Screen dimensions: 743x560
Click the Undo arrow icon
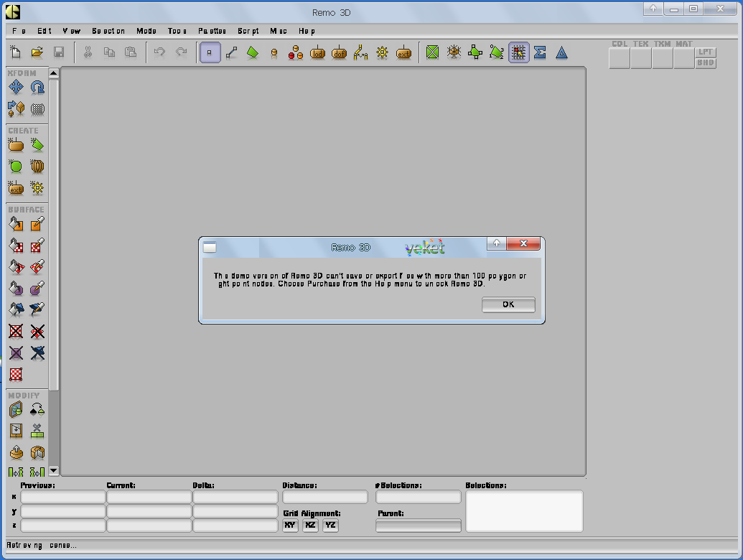(x=159, y=52)
